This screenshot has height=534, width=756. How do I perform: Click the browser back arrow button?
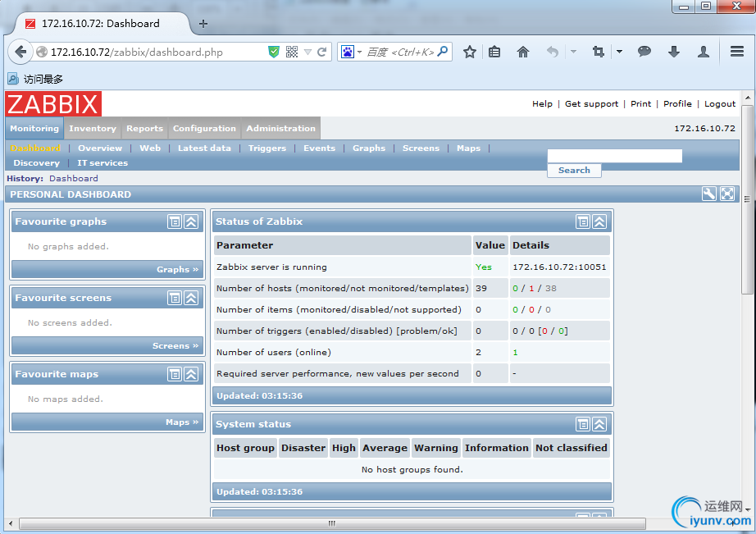tap(20, 52)
